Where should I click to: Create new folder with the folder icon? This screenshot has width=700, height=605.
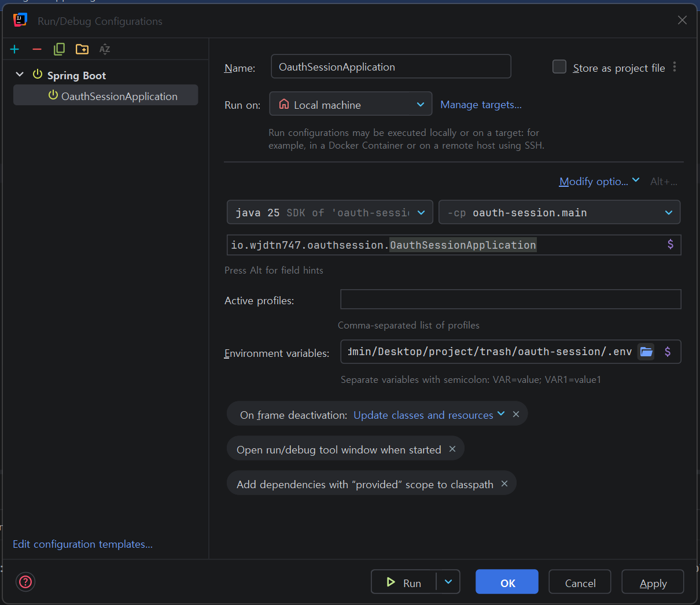pyautogui.click(x=82, y=49)
